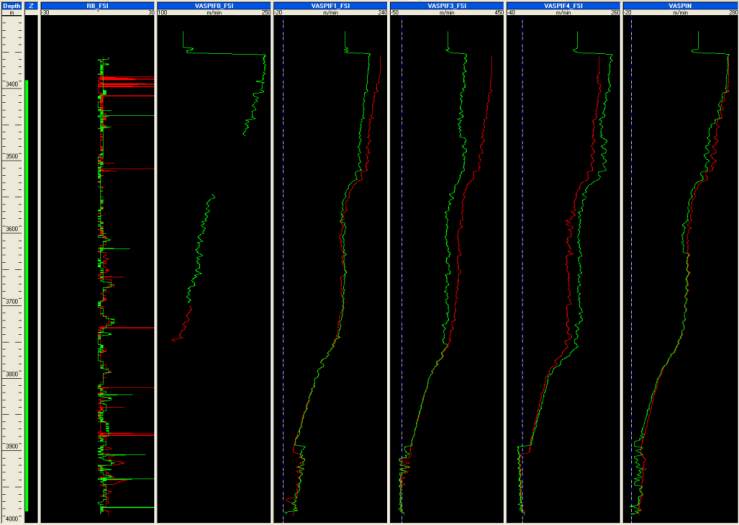This screenshot has height=525, width=739.
Task: Click the VASPIF3_FSI track title
Action: tap(446, 5)
